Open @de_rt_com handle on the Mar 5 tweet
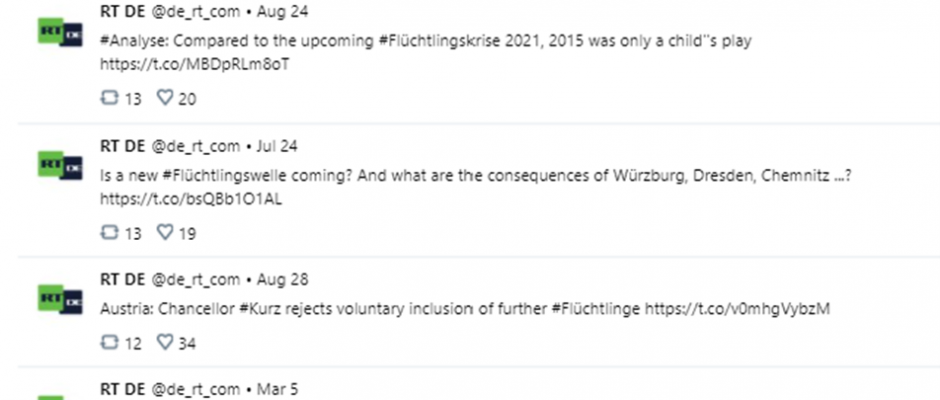Viewport: 940px width, 400px height. point(195,389)
